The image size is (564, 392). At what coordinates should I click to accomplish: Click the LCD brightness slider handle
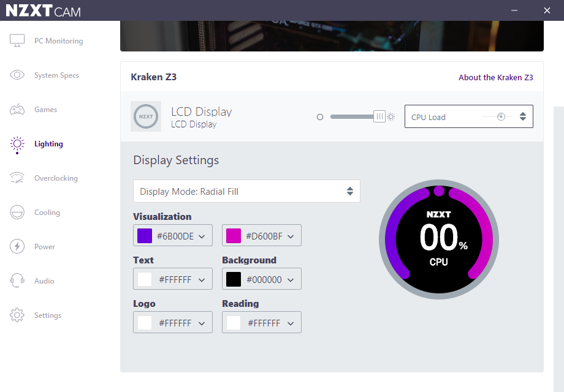click(x=379, y=116)
